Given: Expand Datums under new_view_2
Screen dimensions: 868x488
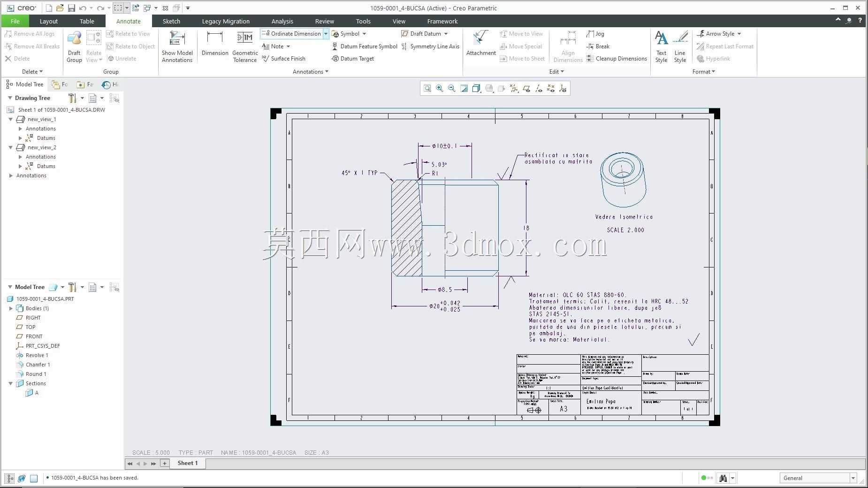Looking at the screenshot, I should click(20, 166).
